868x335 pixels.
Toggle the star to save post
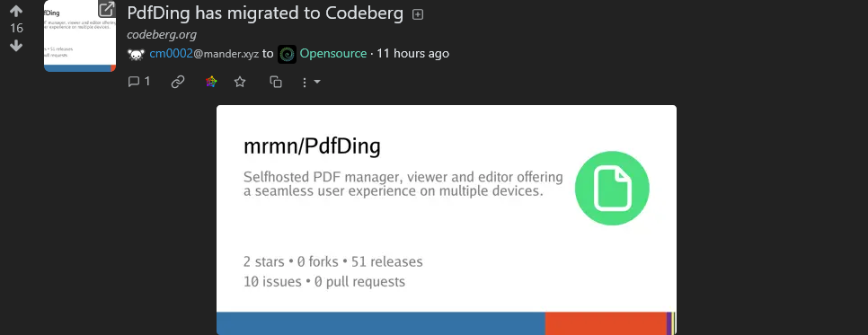pyautogui.click(x=240, y=82)
